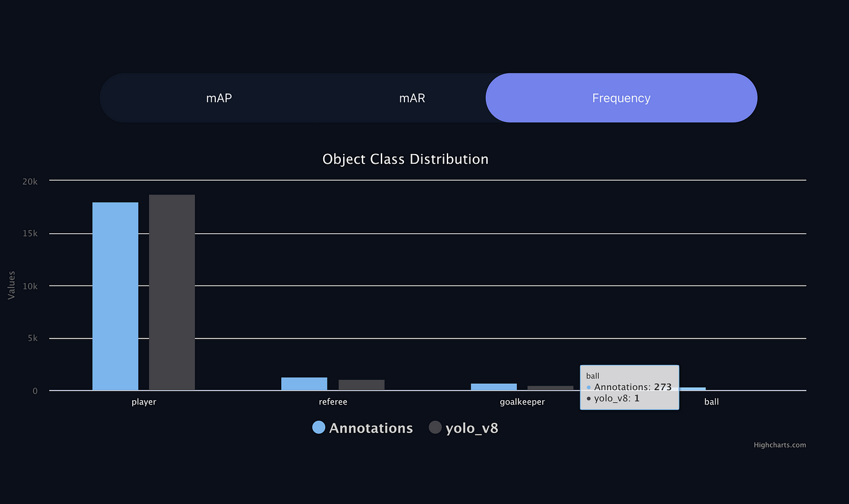Screen dimensions: 849x504
Task: Select the ball x-axis category label
Action: click(711, 402)
